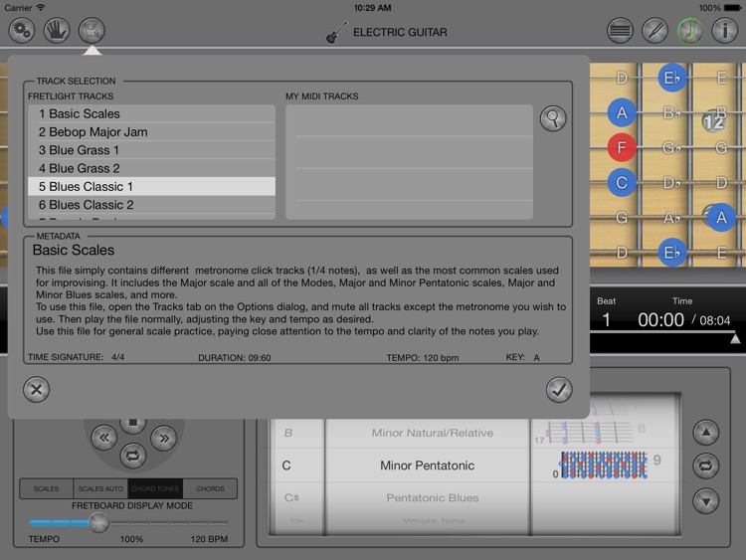Image resolution: width=746 pixels, height=560 pixels.
Task: Tap the blue A note beside A♭
Action: coord(721,218)
